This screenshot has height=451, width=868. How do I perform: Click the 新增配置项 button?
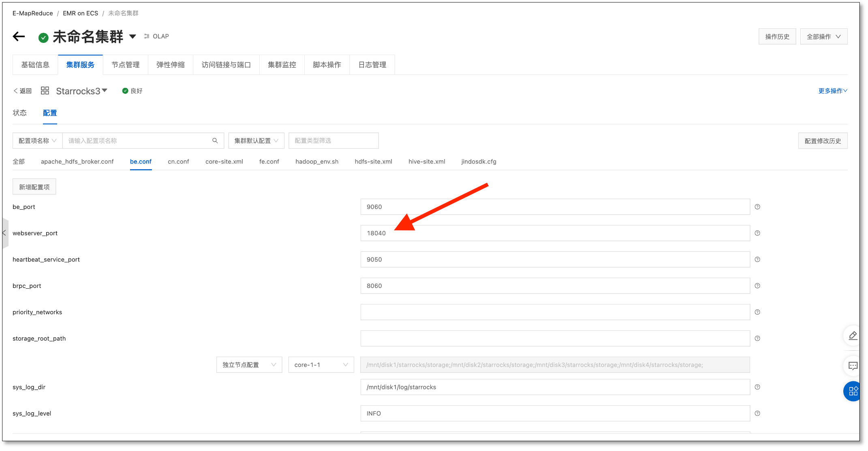(x=34, y=187)
